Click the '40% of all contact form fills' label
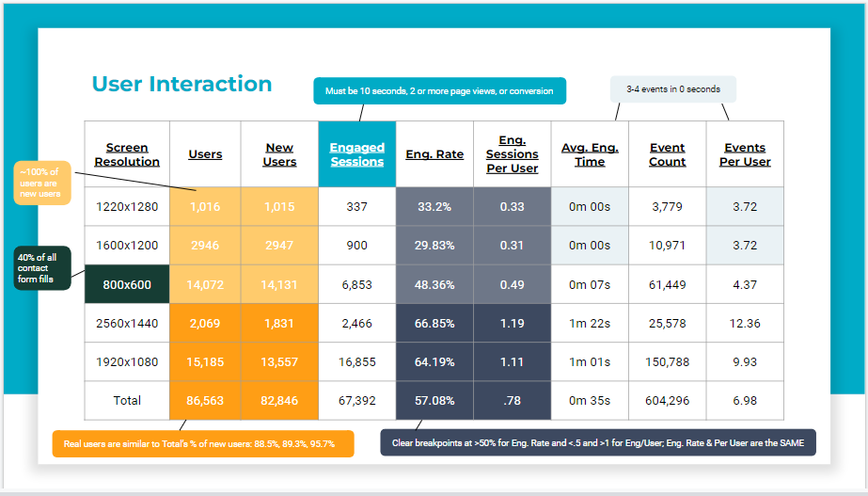Viewport: 868px width, 496px height. click(x=41, y=268)
